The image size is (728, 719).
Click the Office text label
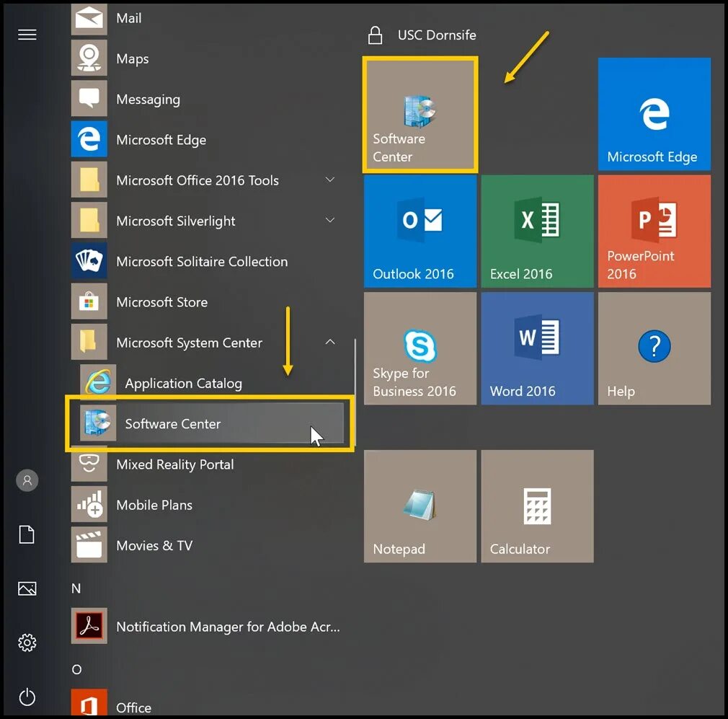(133, 707)
